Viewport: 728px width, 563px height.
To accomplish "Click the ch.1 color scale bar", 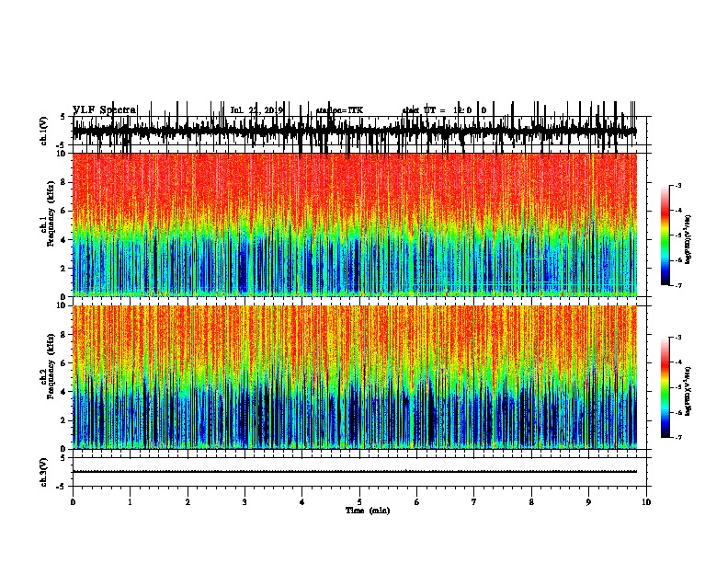I will click(x=665, y=236).
